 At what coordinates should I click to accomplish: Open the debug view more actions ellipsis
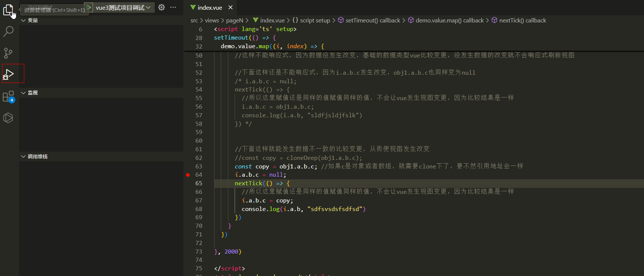[173, 7]
